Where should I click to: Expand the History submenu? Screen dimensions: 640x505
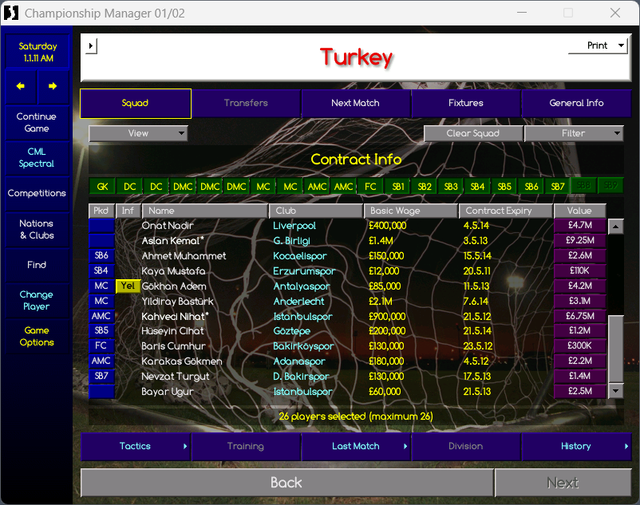[626, 446]
